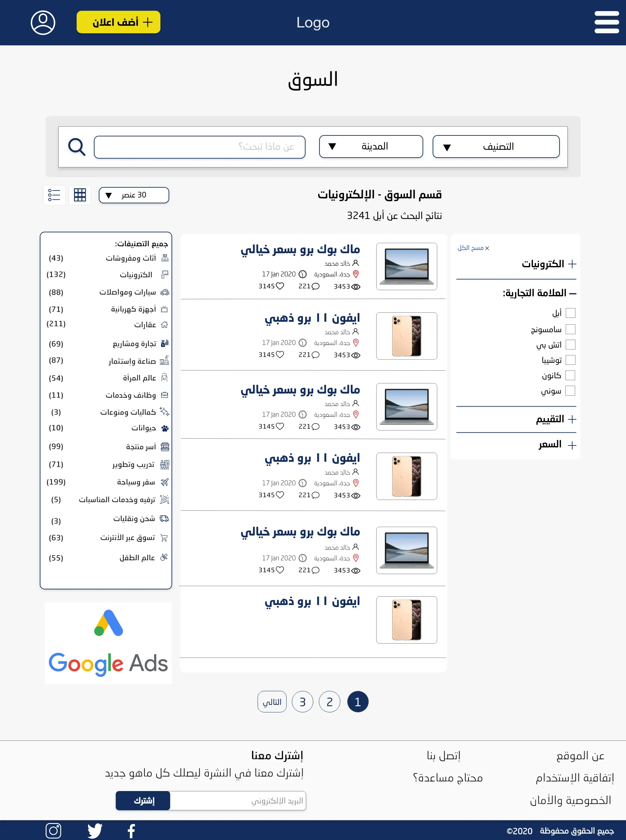Image resolution: width=626 pixels, height=840 pixels.
Task: Open the التصنيف dropdown
Action: point(496,147)
